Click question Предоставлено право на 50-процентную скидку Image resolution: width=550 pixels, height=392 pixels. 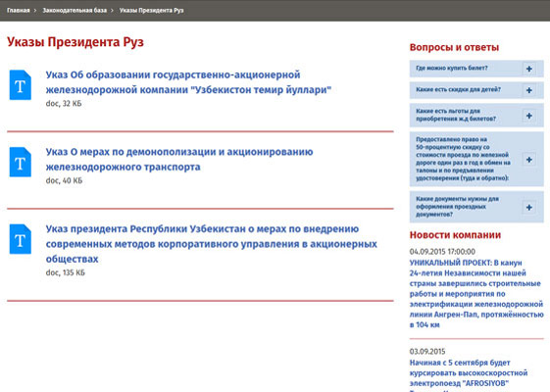(x=463, y=159)
